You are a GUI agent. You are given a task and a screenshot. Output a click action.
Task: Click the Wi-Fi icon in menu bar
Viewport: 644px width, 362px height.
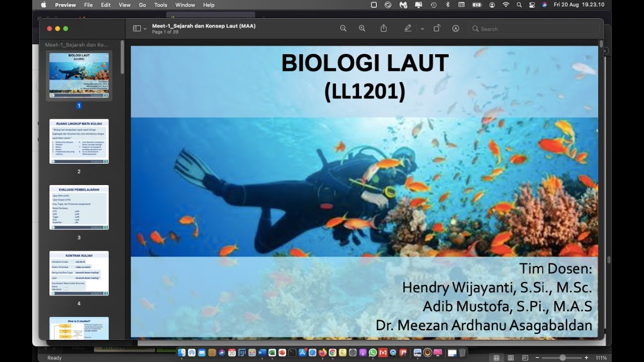coord(506,5)
